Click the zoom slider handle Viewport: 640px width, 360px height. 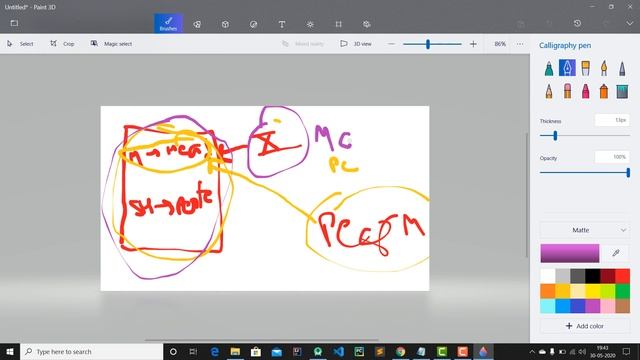click(x=428, y=44)
